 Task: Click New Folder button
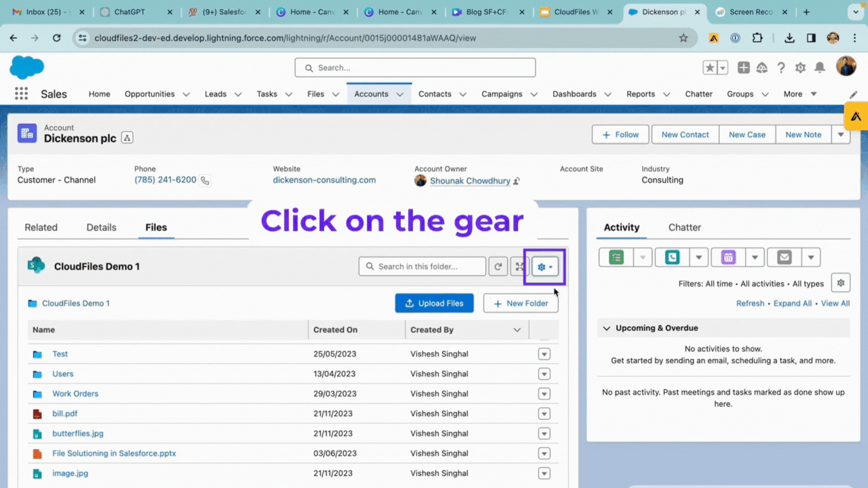520,303
